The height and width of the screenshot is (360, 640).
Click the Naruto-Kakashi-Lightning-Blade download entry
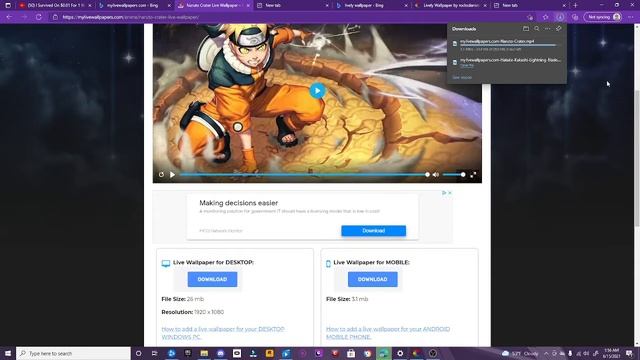tap(507, 62)
